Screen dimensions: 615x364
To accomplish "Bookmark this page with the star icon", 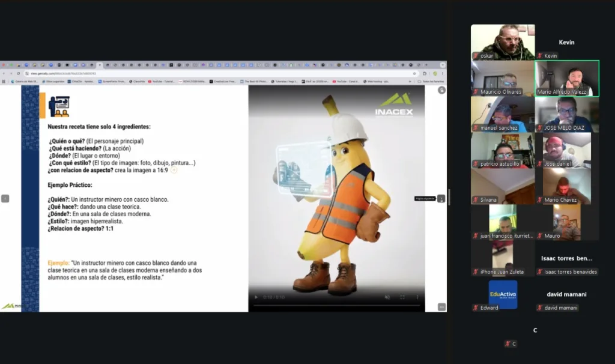I will (x=414, y=73).
